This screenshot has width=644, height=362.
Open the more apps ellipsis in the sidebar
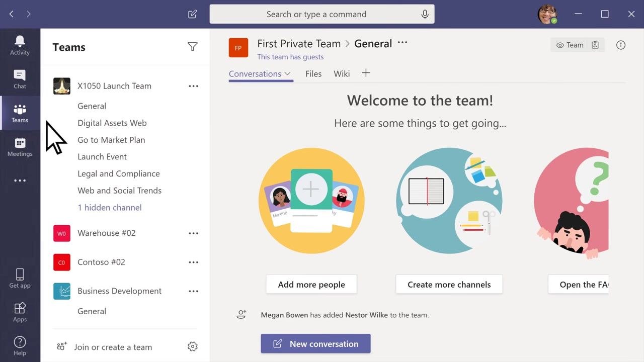20,180
